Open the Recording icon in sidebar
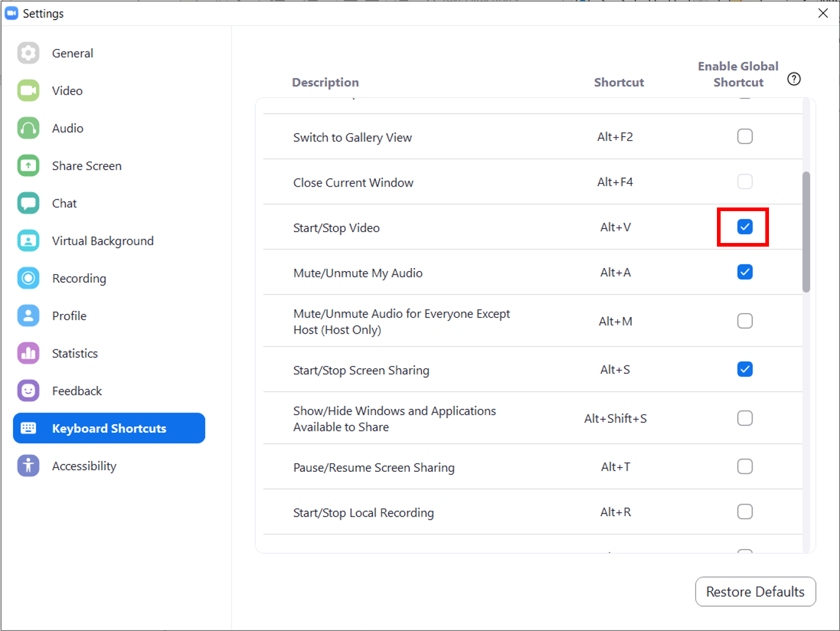This screenshot has height=631, width=840. tap(28, 278)
